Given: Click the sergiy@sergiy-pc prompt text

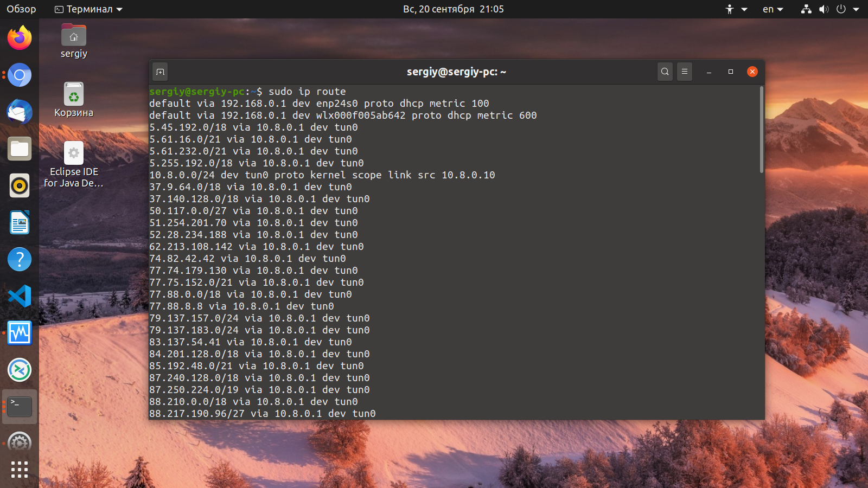Looking at the screenshot, I should click(x=197, y=92).
